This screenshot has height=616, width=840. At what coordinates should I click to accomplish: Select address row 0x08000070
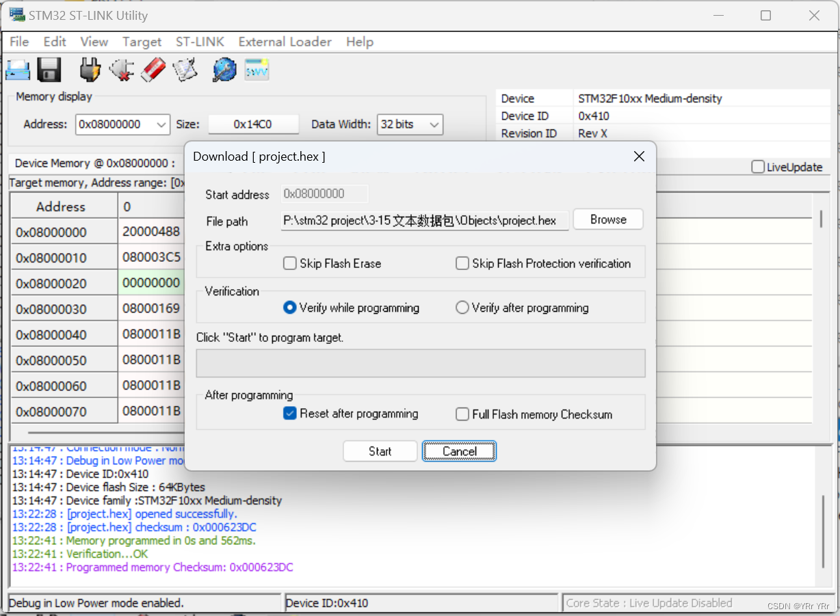64,412
